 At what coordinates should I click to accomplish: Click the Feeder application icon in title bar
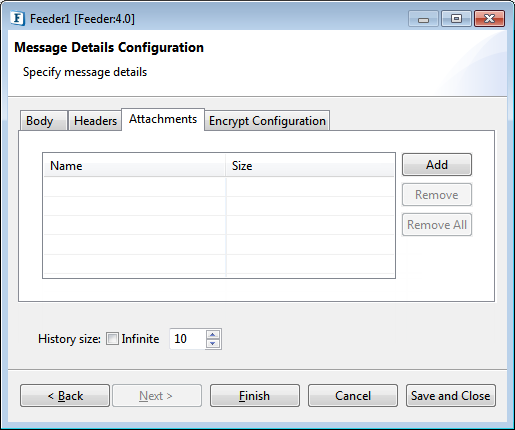(x=17, y=18)
